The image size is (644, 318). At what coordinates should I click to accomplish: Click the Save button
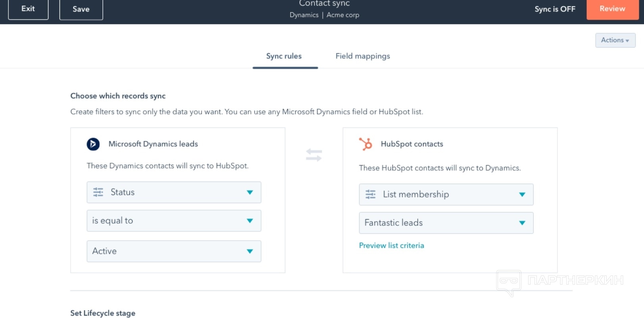pos(81,9)
